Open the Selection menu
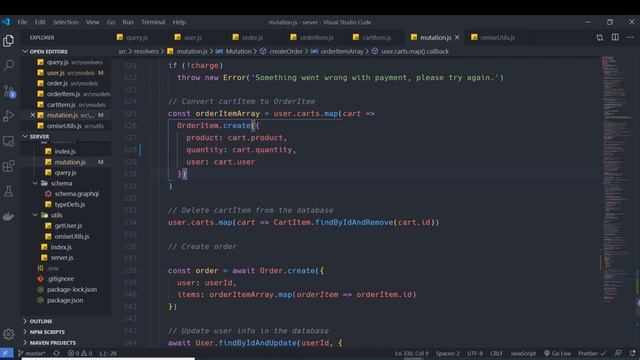This screenshot has width=640, height=360. [65, 22]
